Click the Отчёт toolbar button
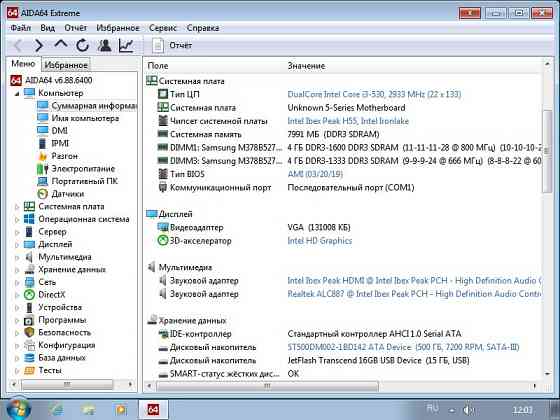This screenshot has width=560, height=420. pos(172,46)
